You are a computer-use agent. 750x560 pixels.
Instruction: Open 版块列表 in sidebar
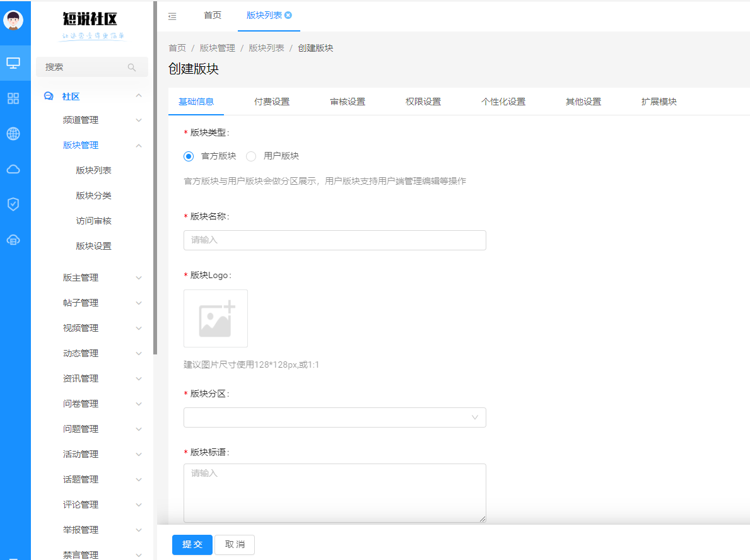point(94,170)
